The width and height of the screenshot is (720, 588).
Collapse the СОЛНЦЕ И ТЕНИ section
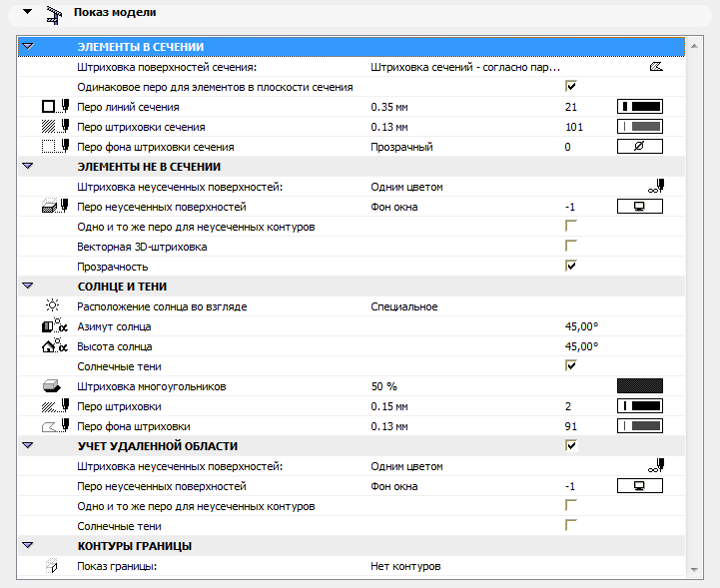(28, 286)
